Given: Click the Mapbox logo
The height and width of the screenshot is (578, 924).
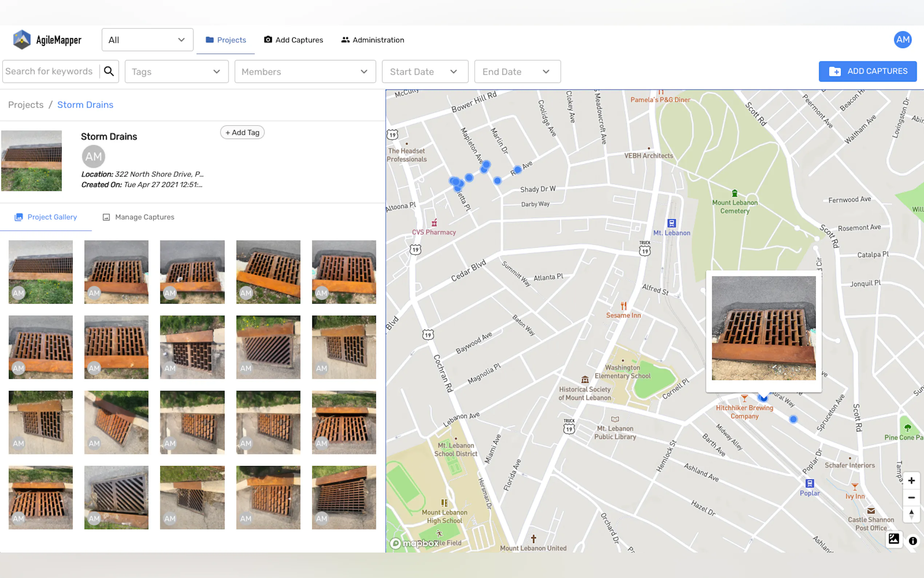Looking at the screenshot, I should pos(414,543).
